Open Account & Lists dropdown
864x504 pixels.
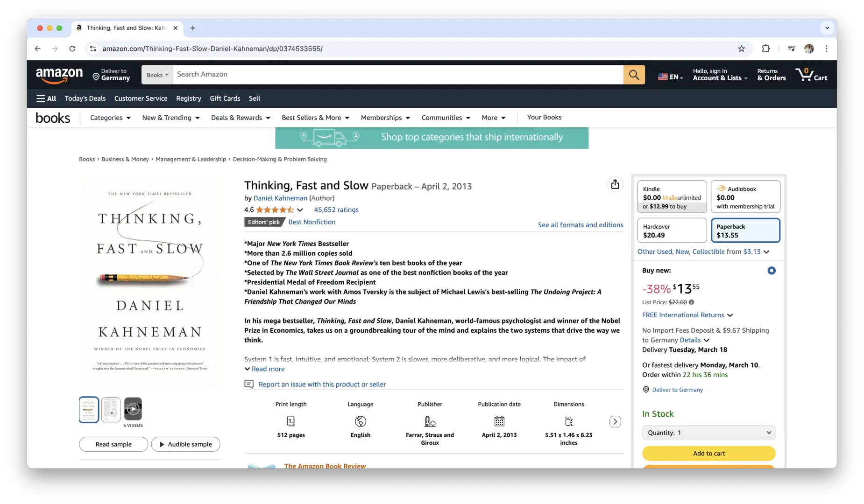[720, 75]
